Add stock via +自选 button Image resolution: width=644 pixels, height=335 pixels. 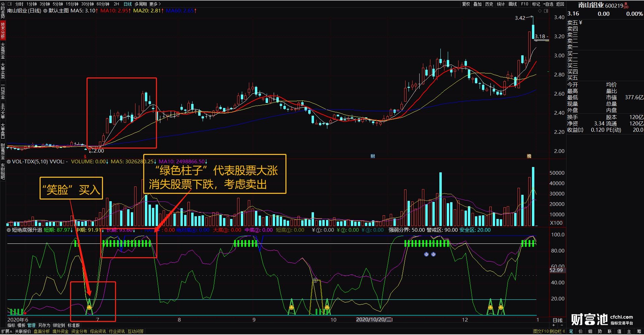(548, 4)
